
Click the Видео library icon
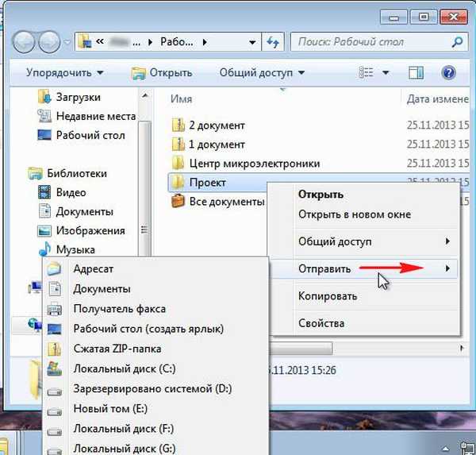tap(44, 193)
